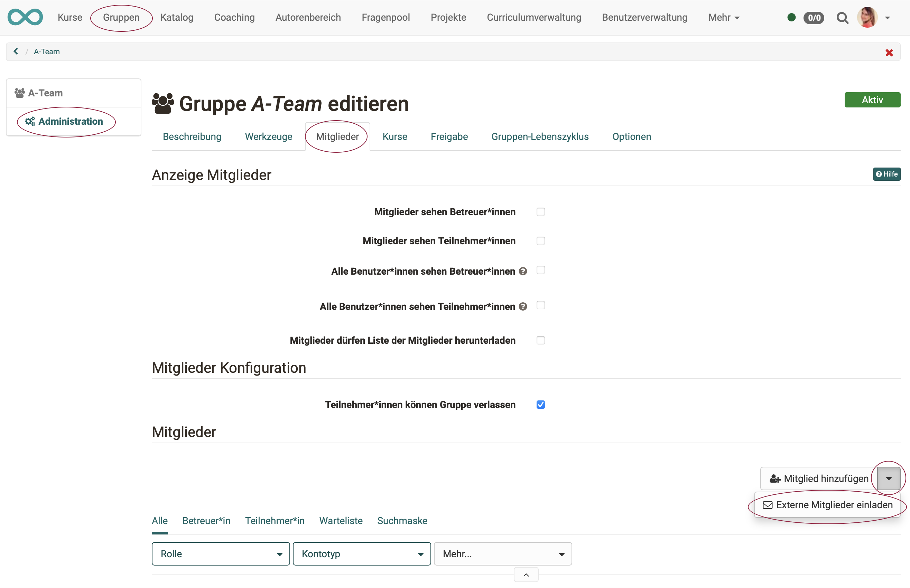The image size is (910, 588).
Task: Click the user avatar picture
Action: coord(867,18)
